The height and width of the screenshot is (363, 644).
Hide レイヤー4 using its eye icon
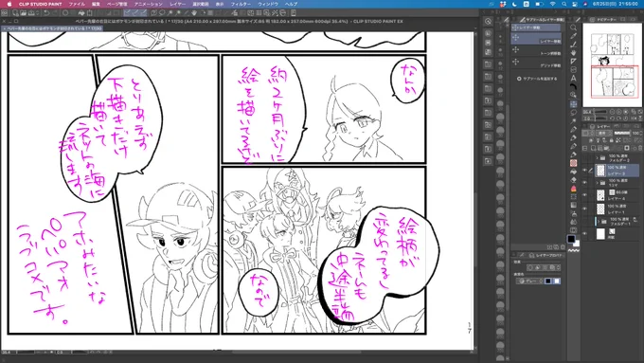[585, 195]
